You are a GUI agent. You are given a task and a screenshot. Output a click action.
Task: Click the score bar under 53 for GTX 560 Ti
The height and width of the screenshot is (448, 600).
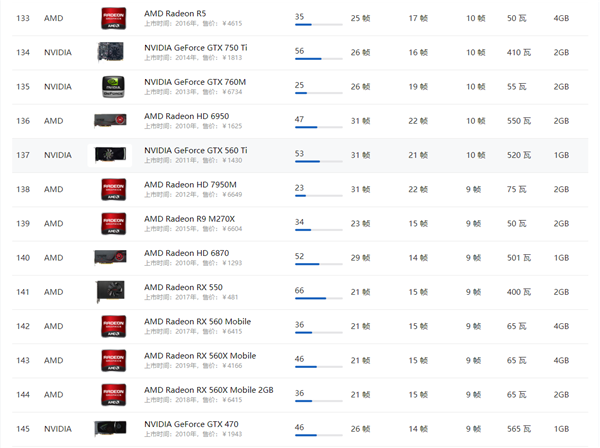[318, 161]
